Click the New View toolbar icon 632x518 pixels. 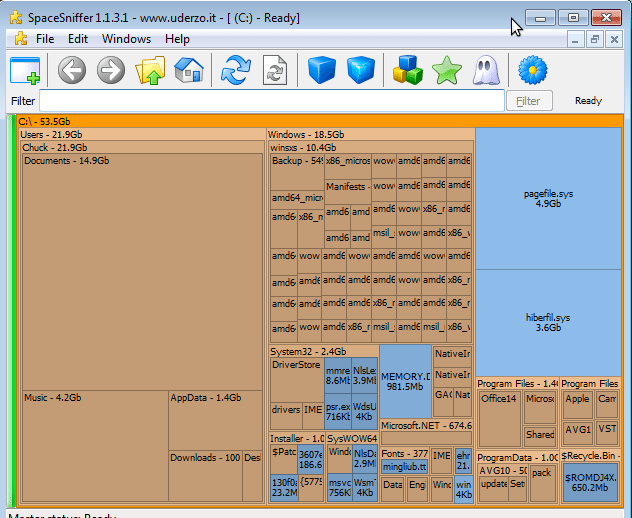25,71
